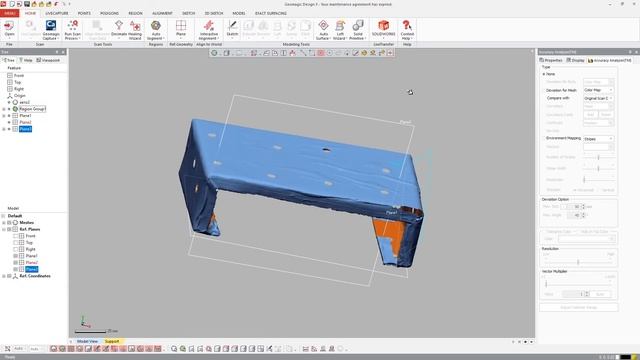
Task: Adjust the Vector Multiplier slider
Action: [x=578, y=284]
